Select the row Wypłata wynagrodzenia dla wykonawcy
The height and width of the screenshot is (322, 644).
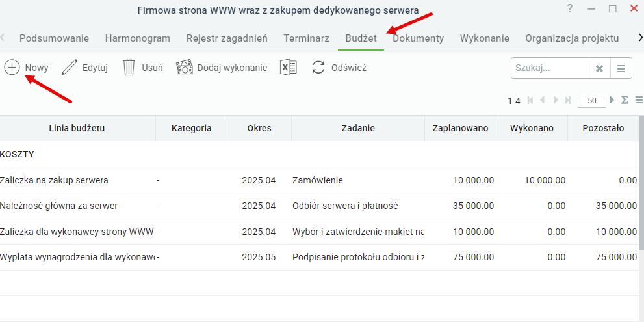click(x=320, y=258)
